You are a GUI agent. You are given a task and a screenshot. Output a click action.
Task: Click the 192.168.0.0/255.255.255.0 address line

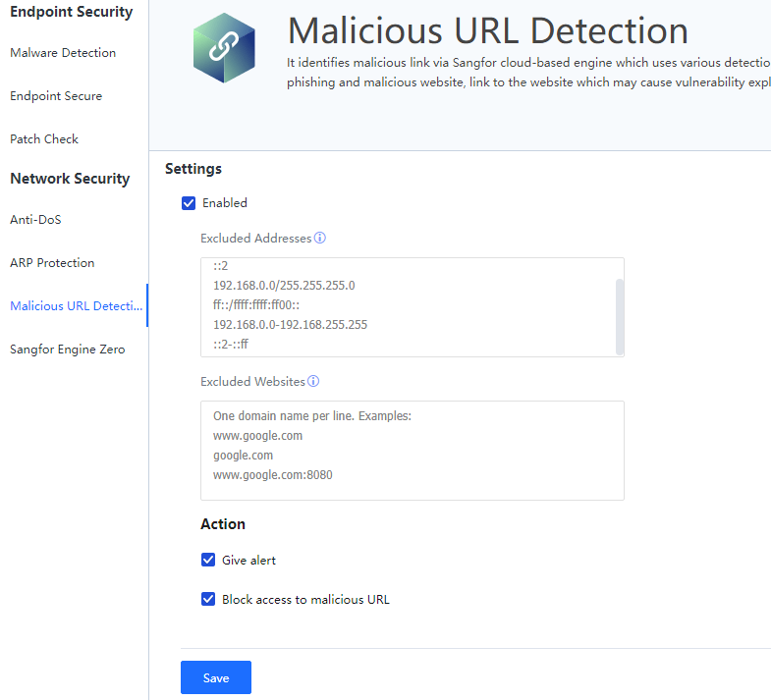pos(284,285)
